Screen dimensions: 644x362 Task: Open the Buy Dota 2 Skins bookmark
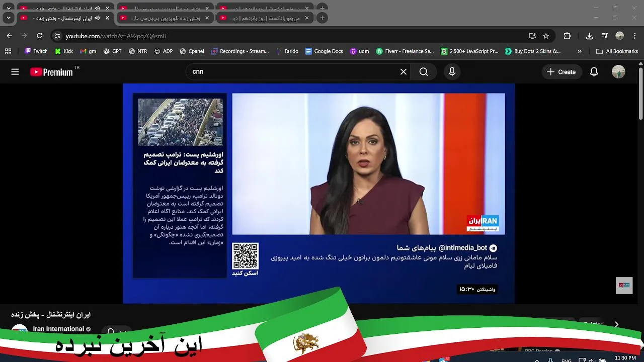pyautogui.click(x=533, y=51)
